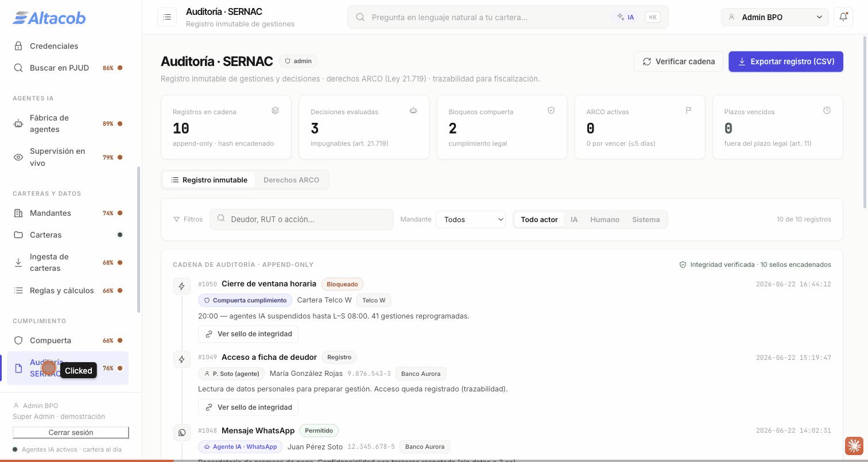Click the IA sparkle badge in search
The height and width of the screenshot is (462, 868).
(x=625, y=17)
